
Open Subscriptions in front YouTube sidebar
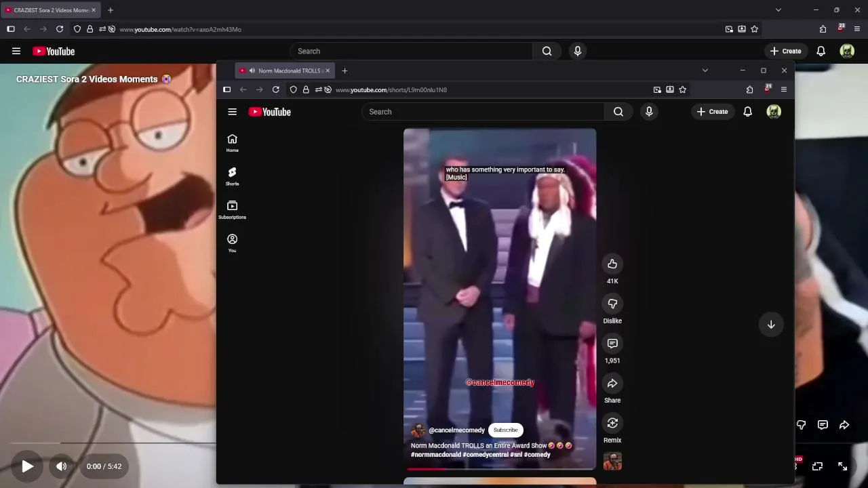[x=232, y=209]
